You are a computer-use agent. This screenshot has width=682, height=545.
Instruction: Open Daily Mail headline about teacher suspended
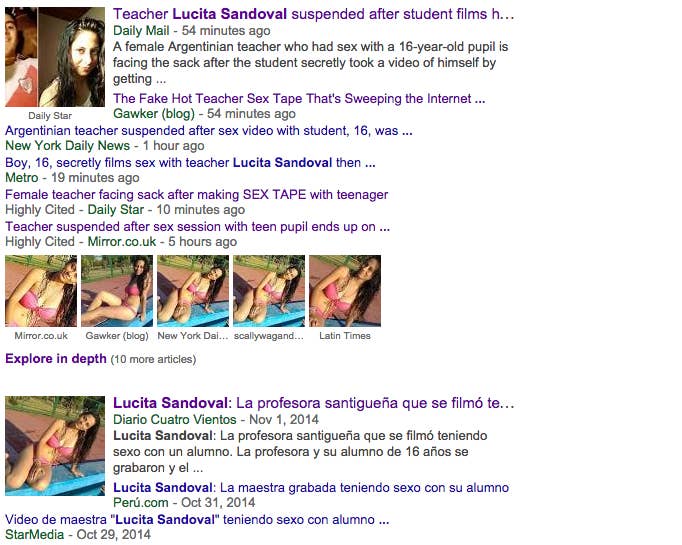[x=314, y=14]
